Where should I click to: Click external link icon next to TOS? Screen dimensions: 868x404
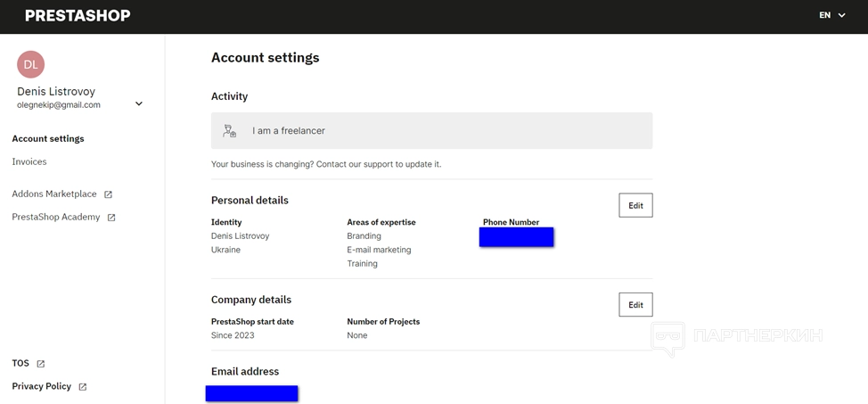[41, 364]
